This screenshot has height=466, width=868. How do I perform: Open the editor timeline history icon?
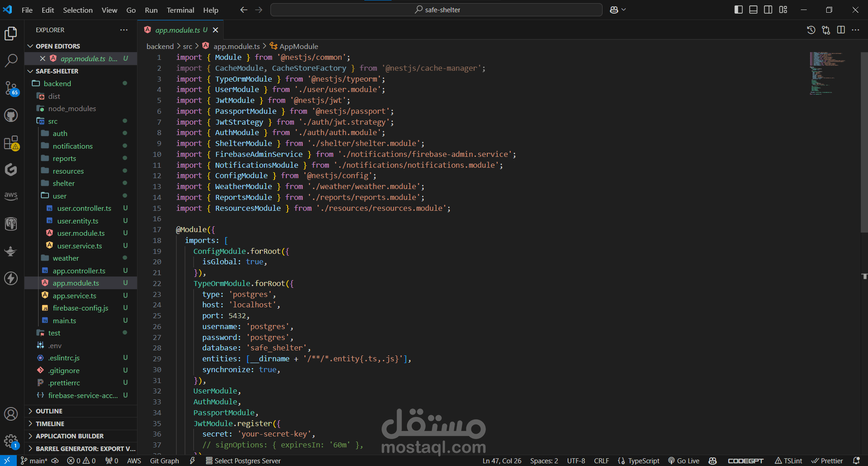pyautogui.click(x=811, y=30)
